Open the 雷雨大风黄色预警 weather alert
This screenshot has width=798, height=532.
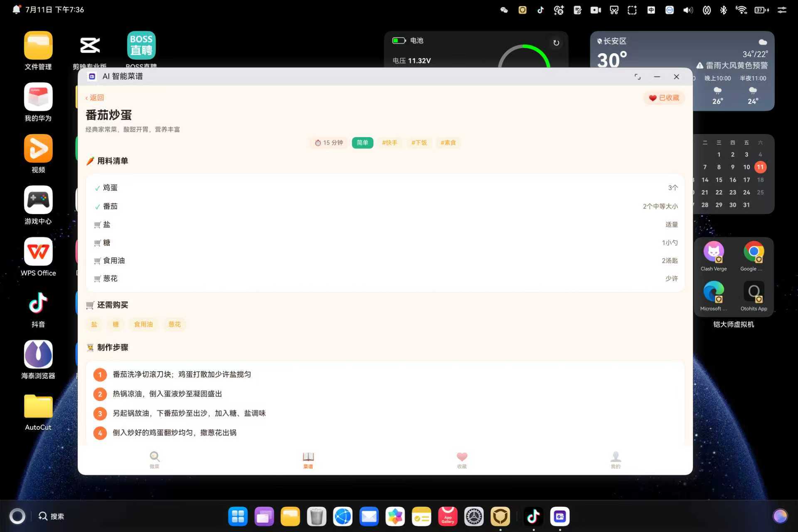(732, 66)
